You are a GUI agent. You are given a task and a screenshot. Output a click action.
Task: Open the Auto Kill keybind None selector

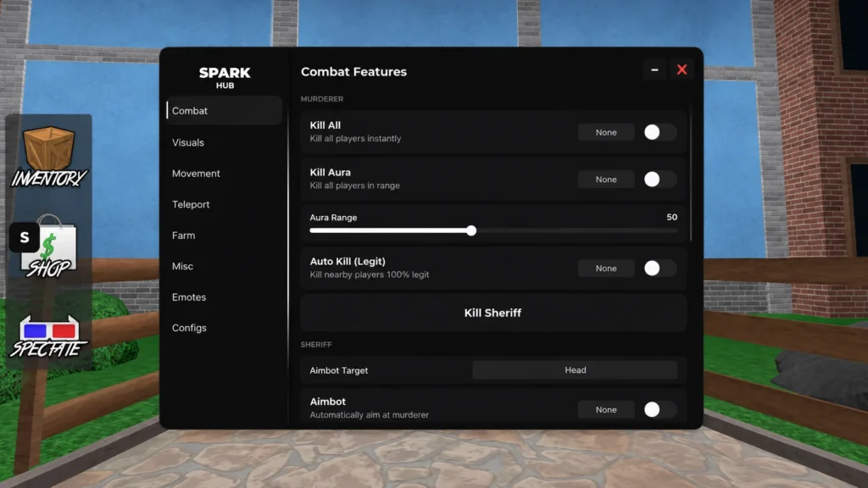(606, 269)
